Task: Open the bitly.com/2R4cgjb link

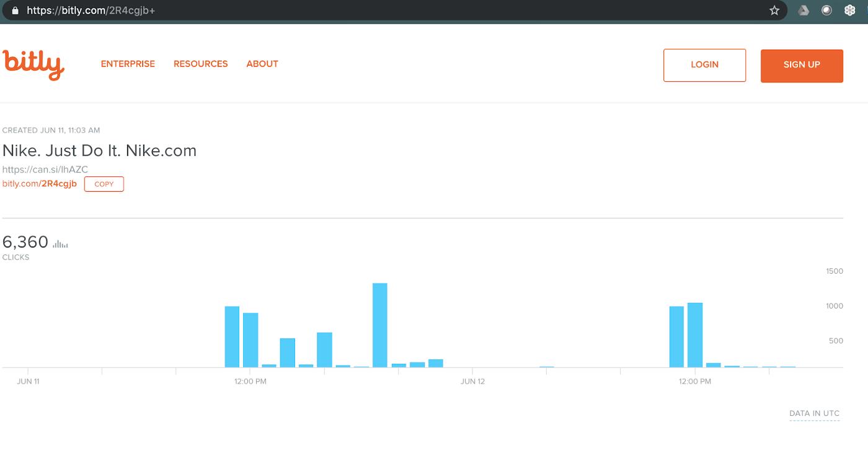Action: 40,184
